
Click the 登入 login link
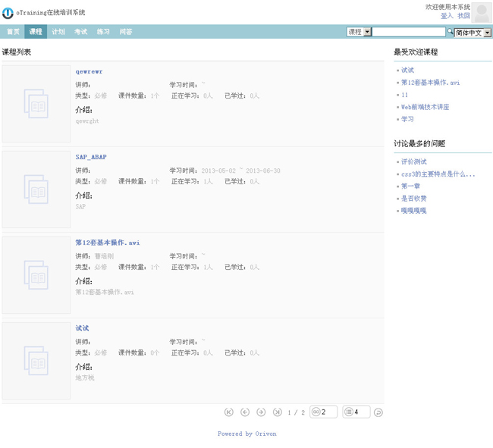click(447, 16)
